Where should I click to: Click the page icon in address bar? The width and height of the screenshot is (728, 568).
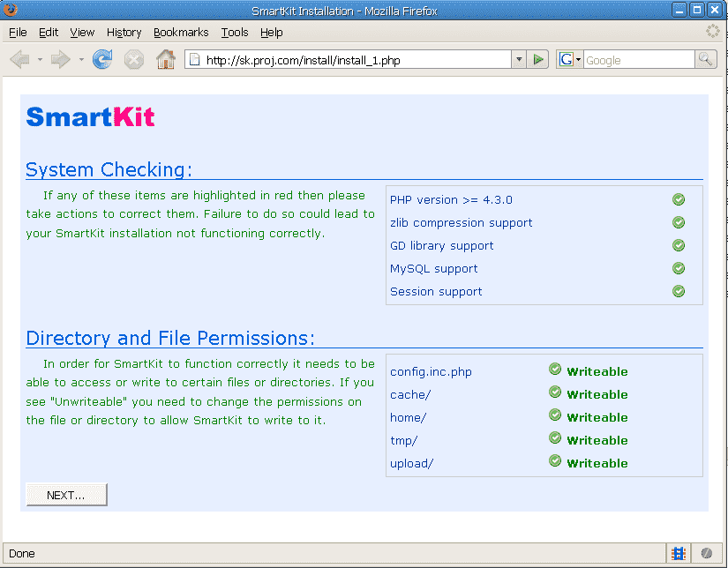tap(195, 60)
